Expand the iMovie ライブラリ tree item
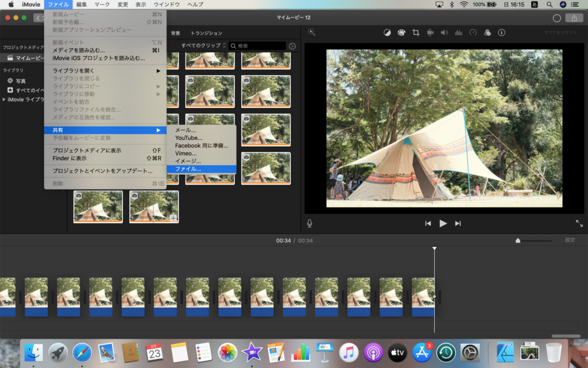Image resolution: width=588 pixels, height=368 pixels. [5, 99]
